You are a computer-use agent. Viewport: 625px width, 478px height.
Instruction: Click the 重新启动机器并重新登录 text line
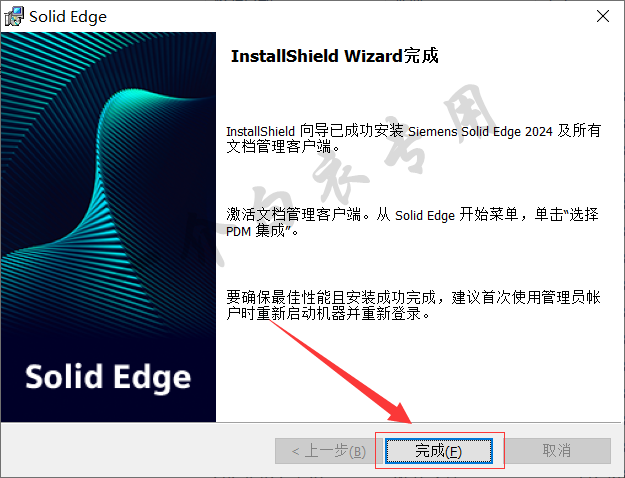click(x=328, y=314)
